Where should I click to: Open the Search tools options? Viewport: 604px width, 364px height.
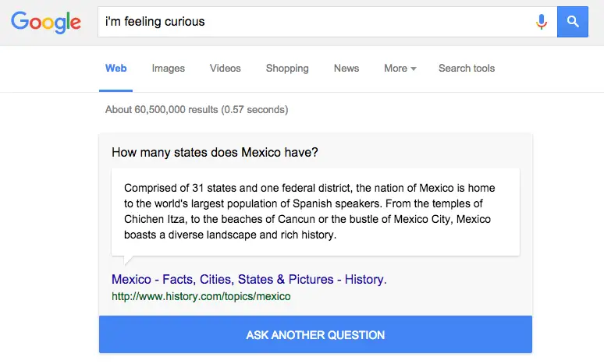467,69
